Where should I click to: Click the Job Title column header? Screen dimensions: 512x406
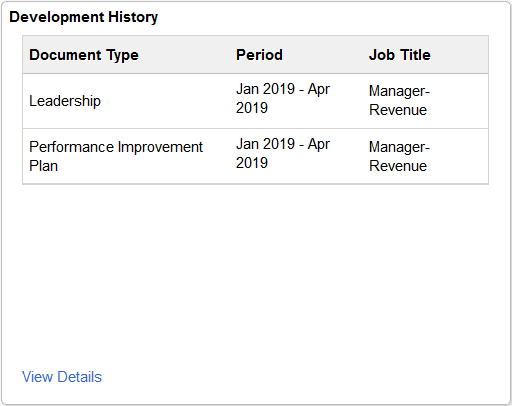(x=399, y=55)
